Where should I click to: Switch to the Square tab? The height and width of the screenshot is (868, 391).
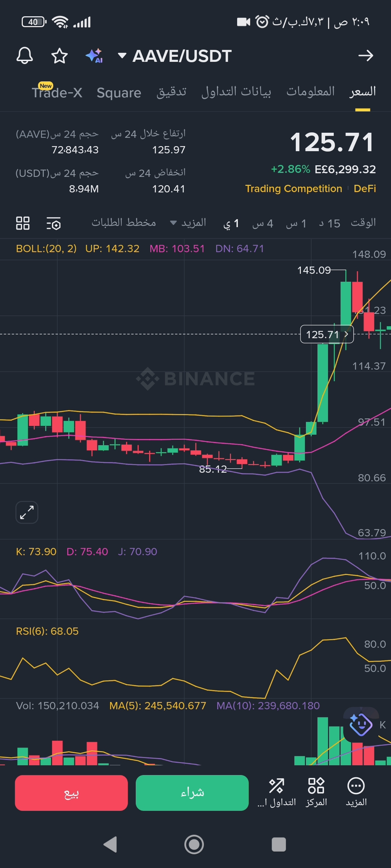119,93
